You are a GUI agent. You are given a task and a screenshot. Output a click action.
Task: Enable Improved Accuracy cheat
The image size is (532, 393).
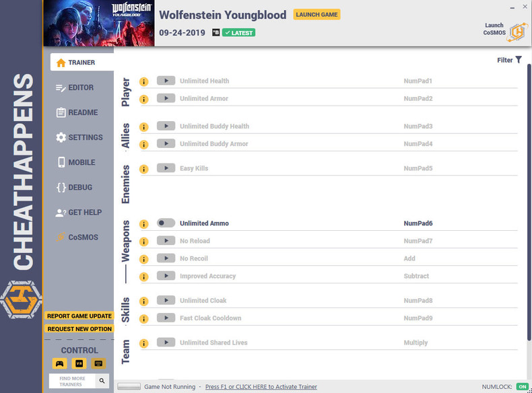click(166, 276)
